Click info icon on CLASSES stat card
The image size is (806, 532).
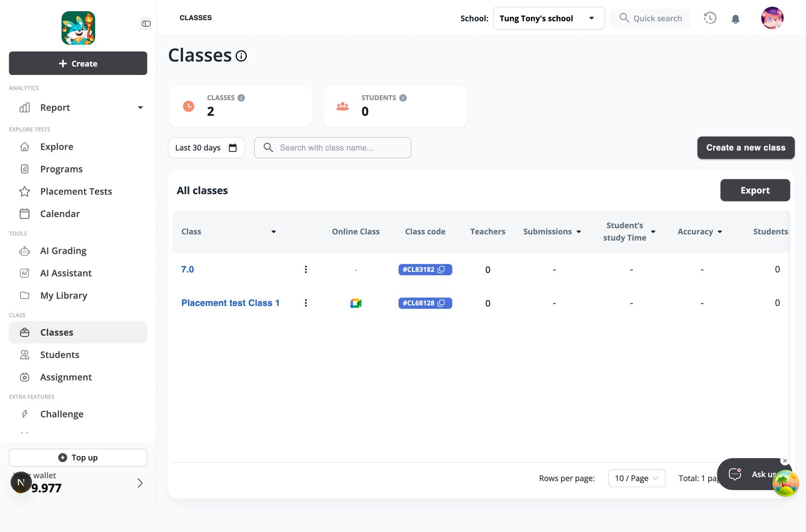click(241, 98)
